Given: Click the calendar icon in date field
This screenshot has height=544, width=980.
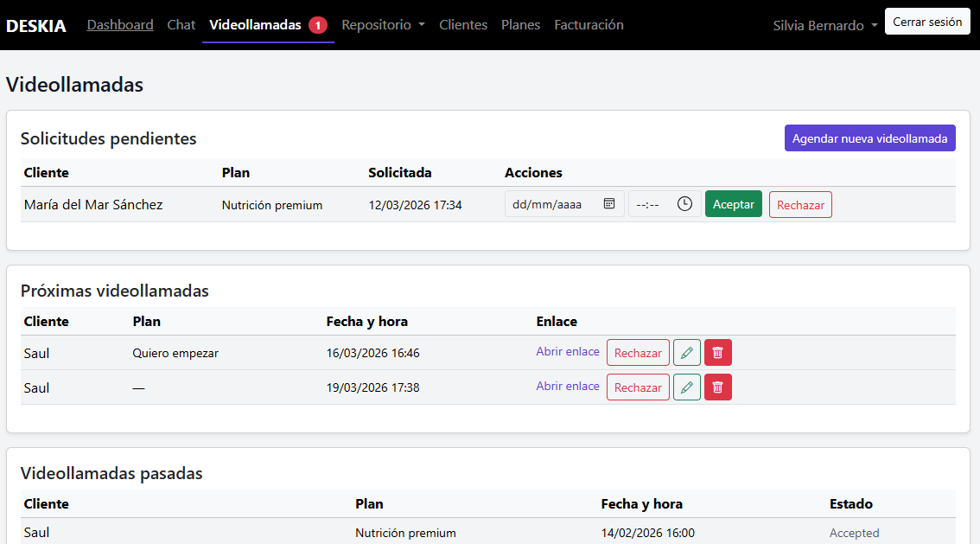Looking at the screenshot, I should tap(609, 204).
